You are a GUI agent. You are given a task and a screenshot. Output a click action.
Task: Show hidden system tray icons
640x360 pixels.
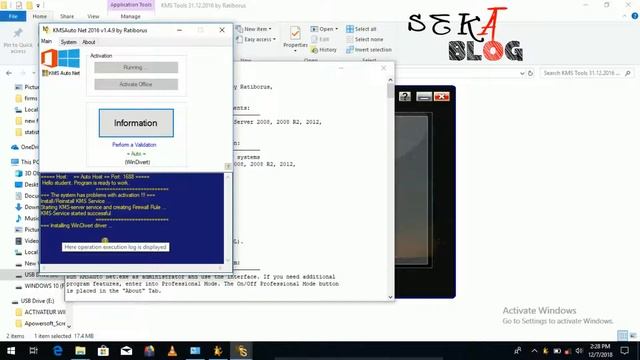pyautogui.click(x=534, y=351)
